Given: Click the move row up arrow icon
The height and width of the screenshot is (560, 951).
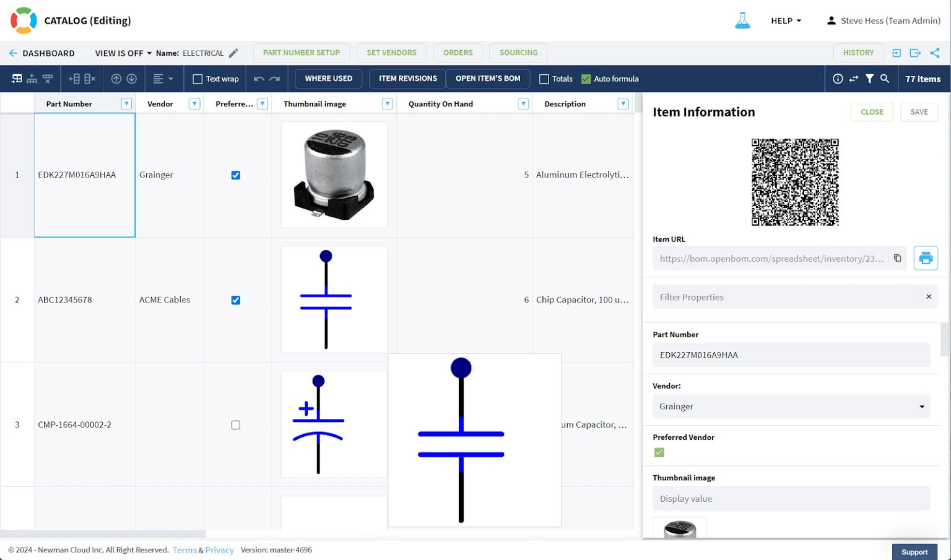Looking at the screenshot, I should (x=117, y=79).
